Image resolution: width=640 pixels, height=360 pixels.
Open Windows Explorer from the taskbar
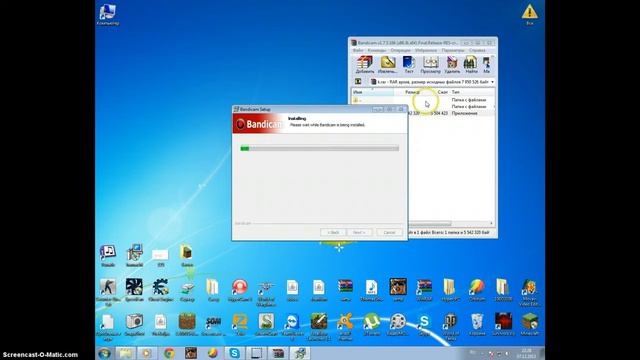tap(125, 353)
